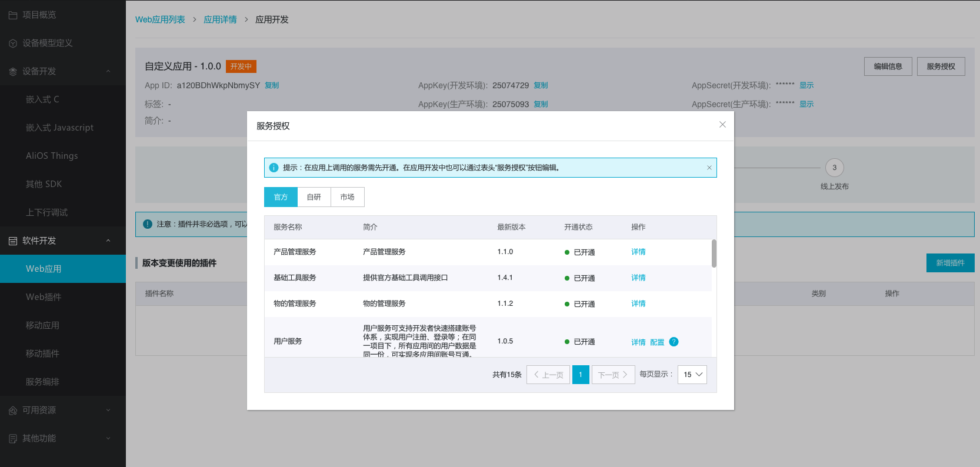Show the AppSecret(生产环境) value

806,104
